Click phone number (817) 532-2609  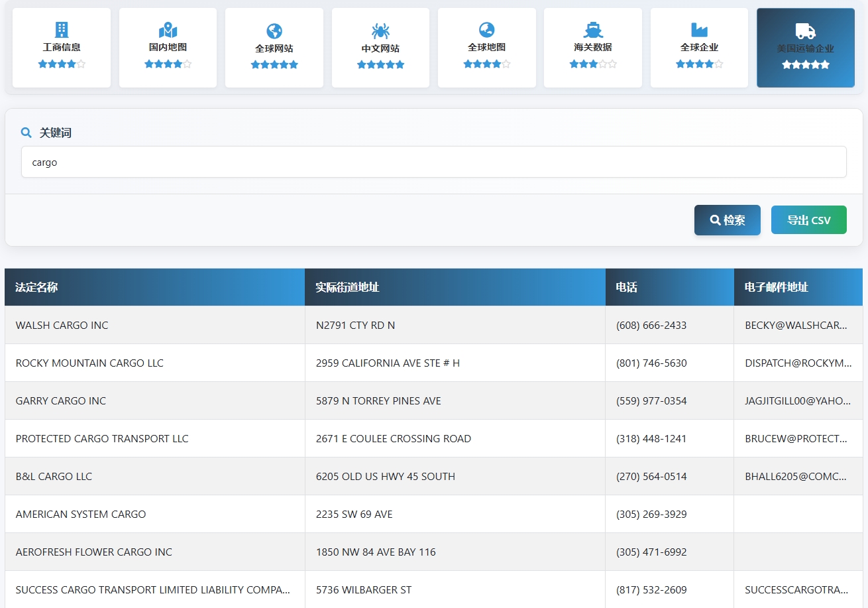pos(651,589)
